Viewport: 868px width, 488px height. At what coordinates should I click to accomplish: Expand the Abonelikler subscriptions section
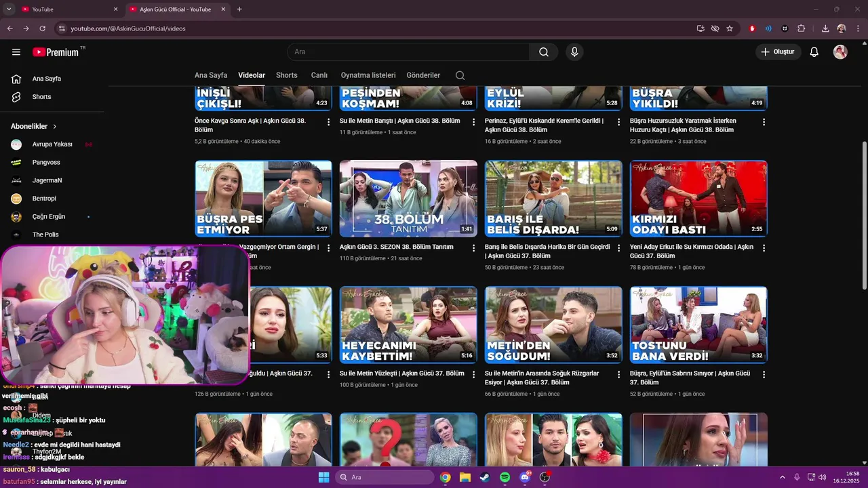click(x=34, y=126)
